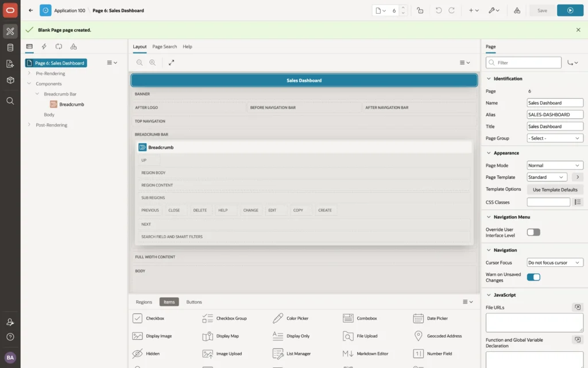Open File URLs code editor icon
Viewport: 588px width, 368px height.
coord(578,307)
